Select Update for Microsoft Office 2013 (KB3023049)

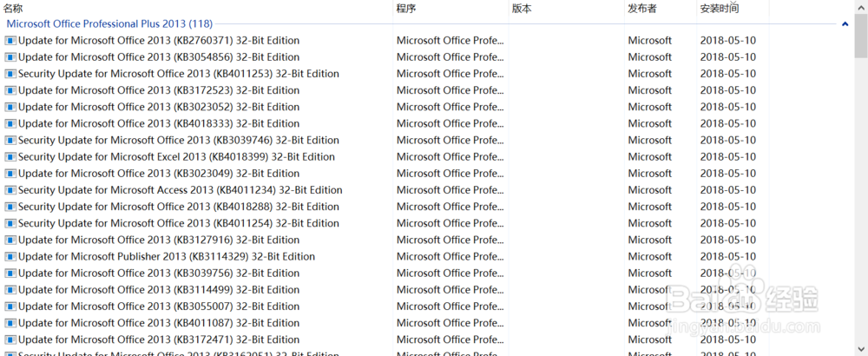coord(159,174)
